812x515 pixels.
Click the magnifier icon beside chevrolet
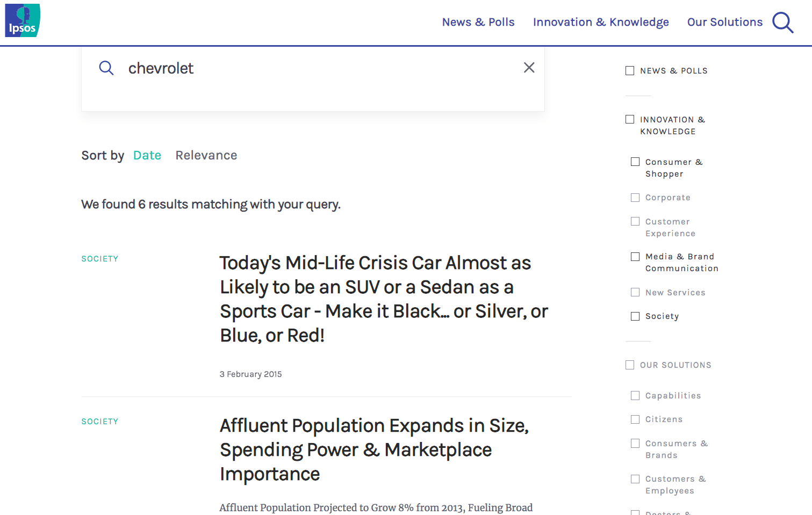click(106, 68)
